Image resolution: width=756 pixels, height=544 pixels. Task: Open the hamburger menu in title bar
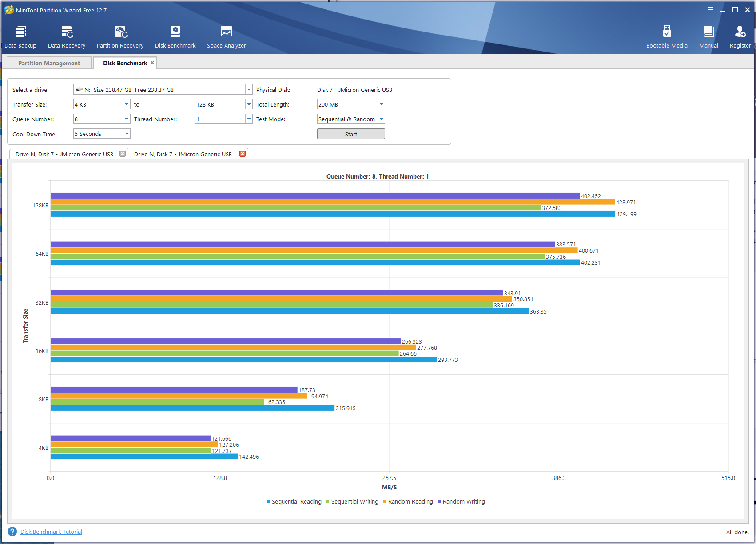[x=710, y=10]
